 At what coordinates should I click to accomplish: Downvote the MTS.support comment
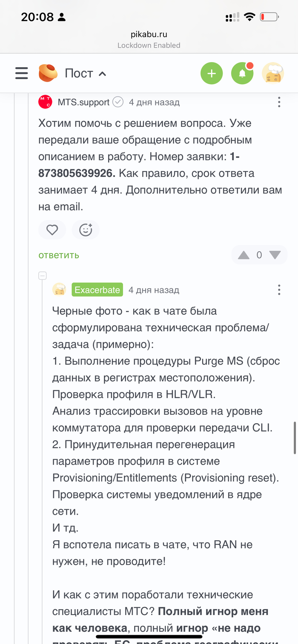(x=275, y=255)
